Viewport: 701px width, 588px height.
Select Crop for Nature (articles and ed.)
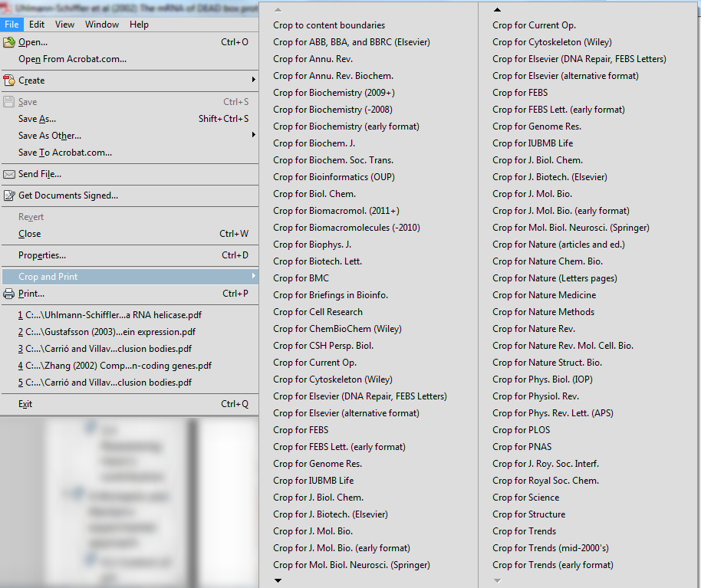click(x=558, y=245)
